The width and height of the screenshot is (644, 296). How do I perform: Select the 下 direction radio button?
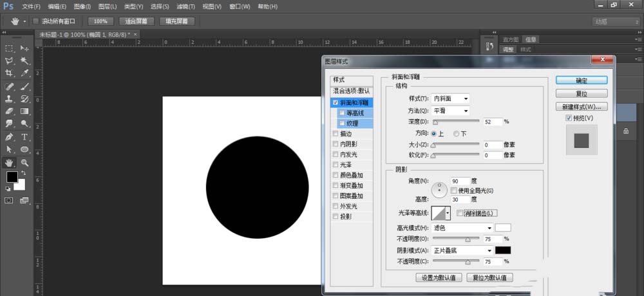click(x=457, y=133)
